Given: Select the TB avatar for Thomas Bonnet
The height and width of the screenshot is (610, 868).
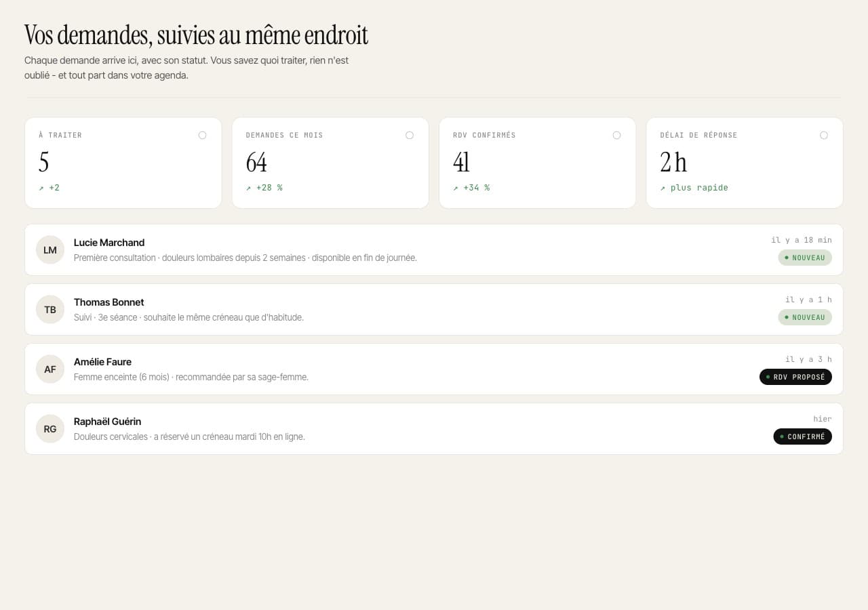Looking at the screenshot, I should click(x=50, y=310).
